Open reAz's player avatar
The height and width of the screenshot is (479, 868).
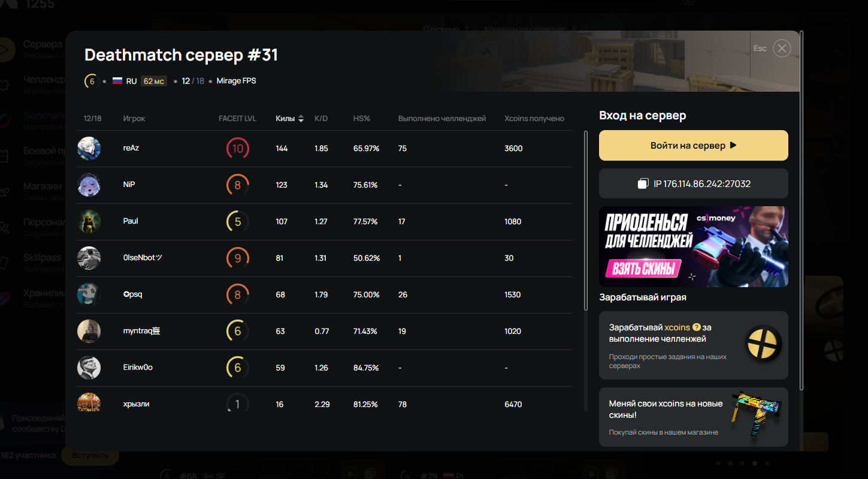[x=89, y=148]
